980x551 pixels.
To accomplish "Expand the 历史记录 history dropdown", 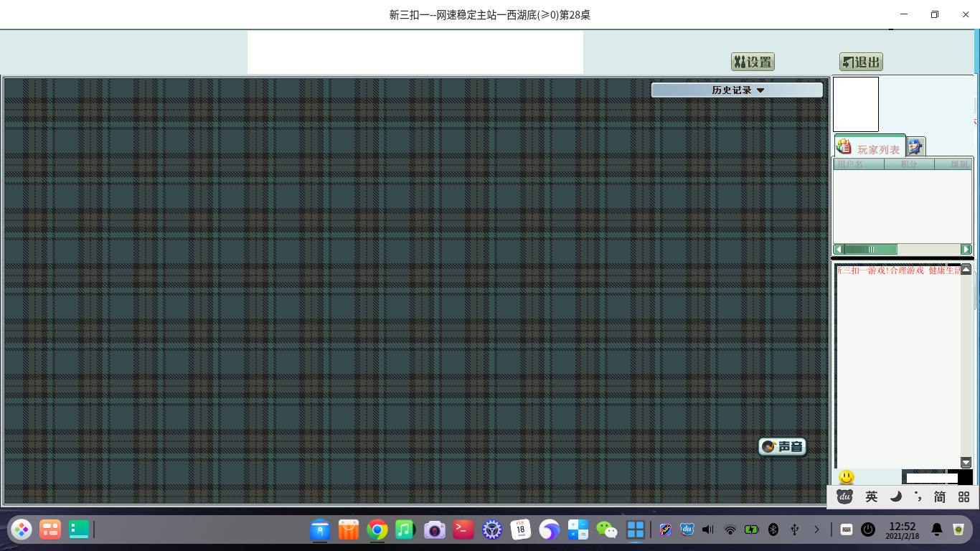I will (x=737, y=90).
